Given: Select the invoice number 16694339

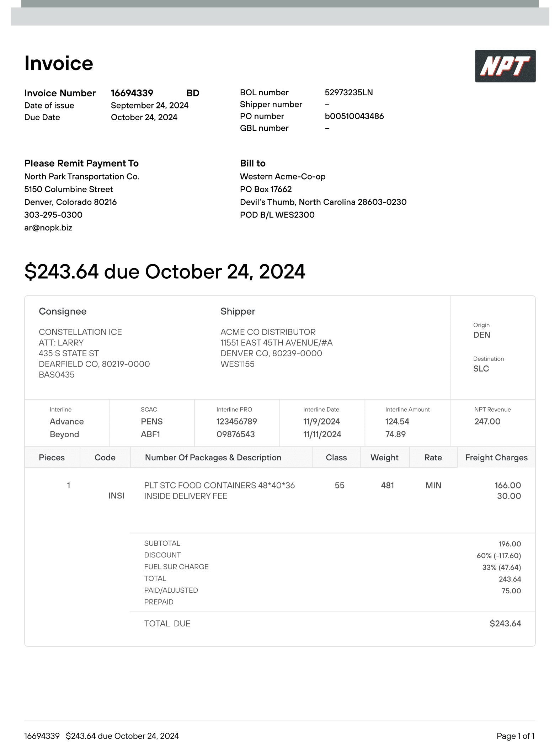Looking at the screenshot, I should (132, 93).
